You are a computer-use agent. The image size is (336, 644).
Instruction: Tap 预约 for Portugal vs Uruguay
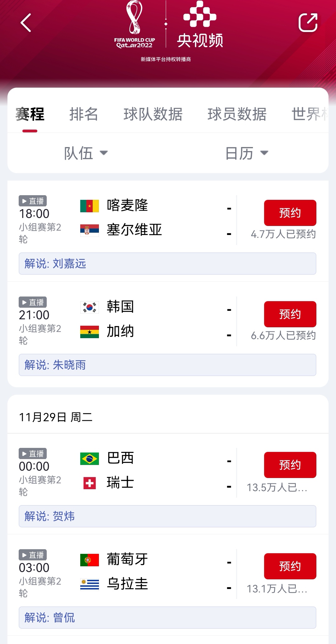[x=290, y=566]
